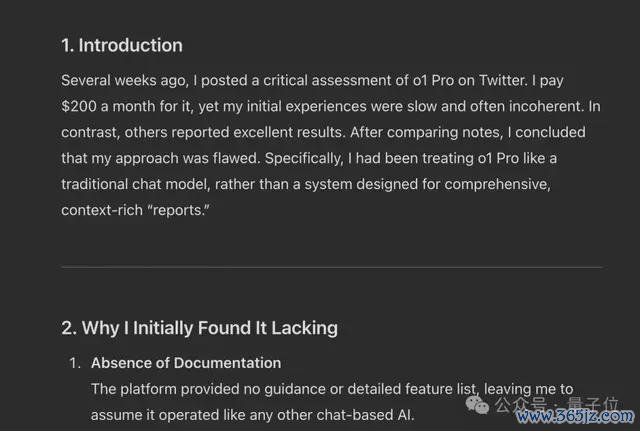This screenshot has height=431, width=640.
Task: Click the word 'comprehensive,' ending a line
Action: point(498,184)
